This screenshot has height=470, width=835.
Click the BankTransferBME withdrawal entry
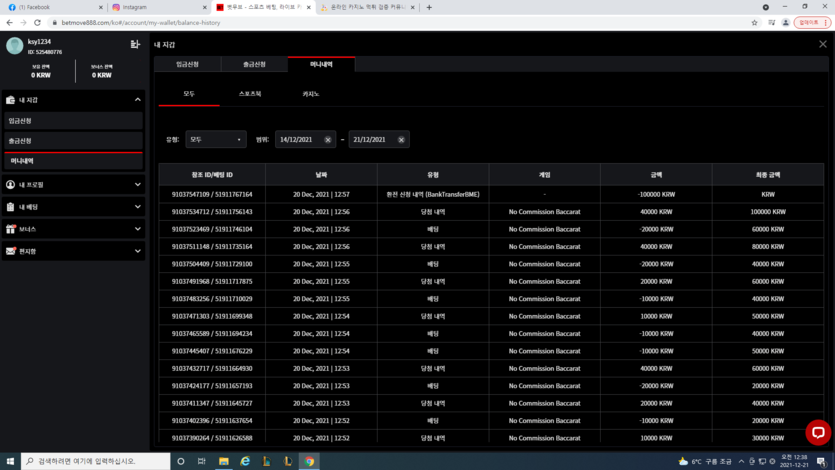pyautogui.click(x=433, y=194)
